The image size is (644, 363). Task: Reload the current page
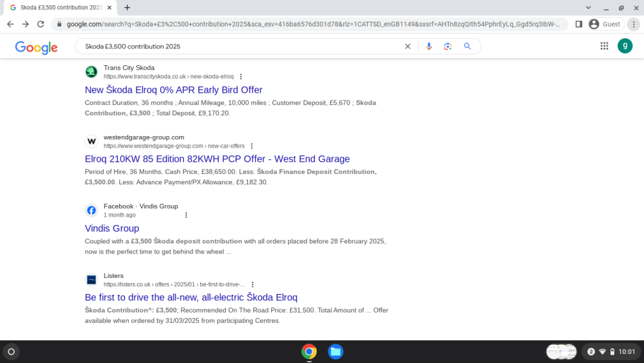coord(41,25)
